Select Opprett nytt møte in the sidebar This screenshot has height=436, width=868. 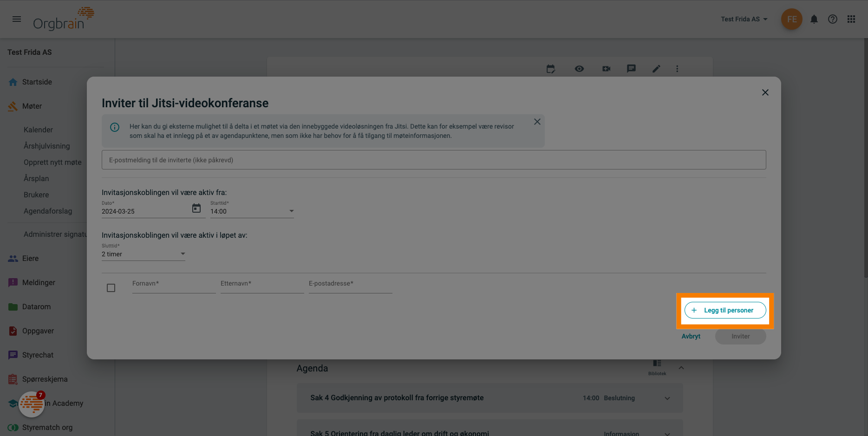click(52, 162)
